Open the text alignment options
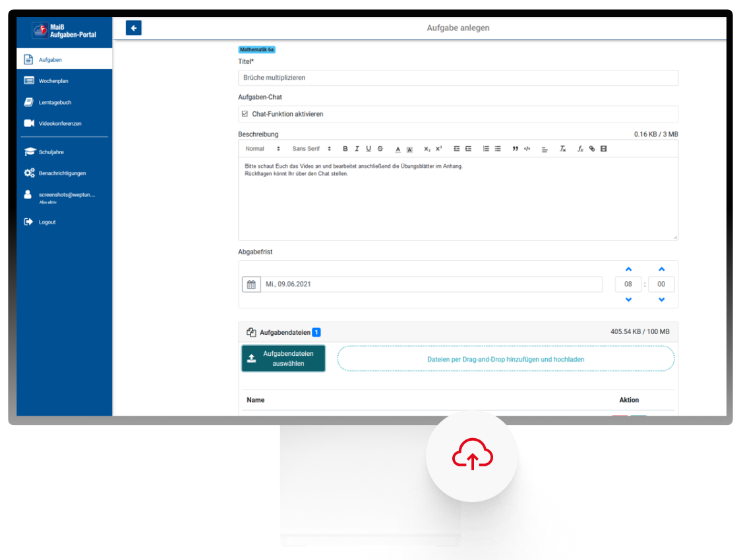 pos(545,149)
